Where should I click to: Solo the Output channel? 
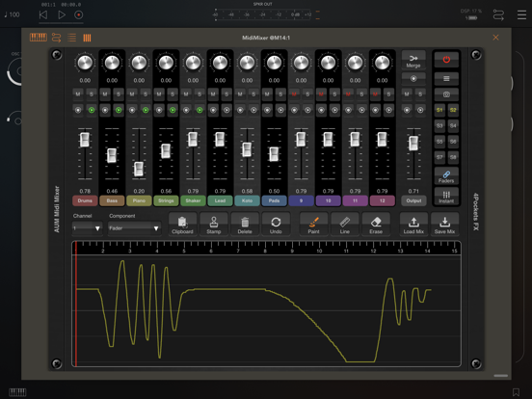coord(420,94)
